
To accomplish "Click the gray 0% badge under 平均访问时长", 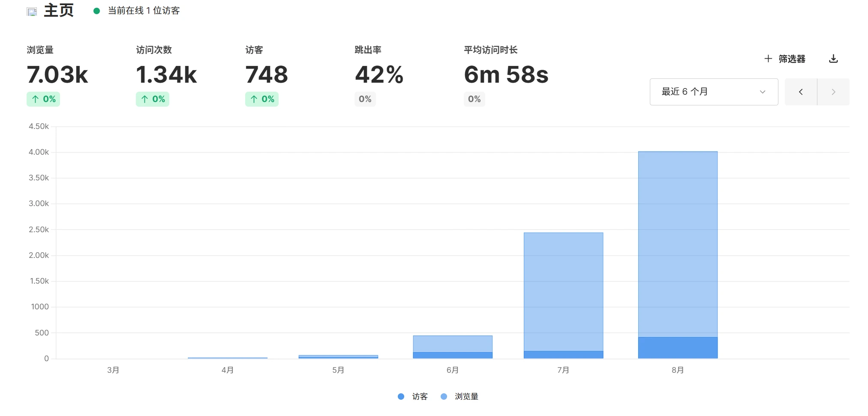I will [x=475, y=99].
